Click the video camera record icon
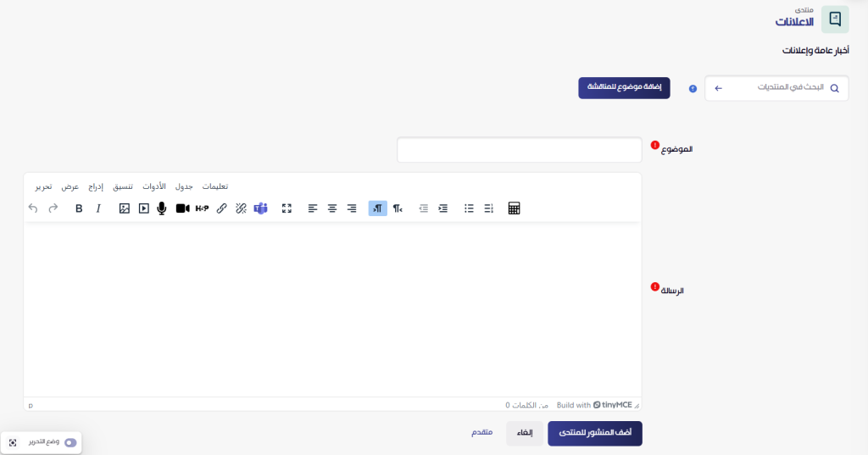Screen dimensions: 868x455 [x=182, y=208]
